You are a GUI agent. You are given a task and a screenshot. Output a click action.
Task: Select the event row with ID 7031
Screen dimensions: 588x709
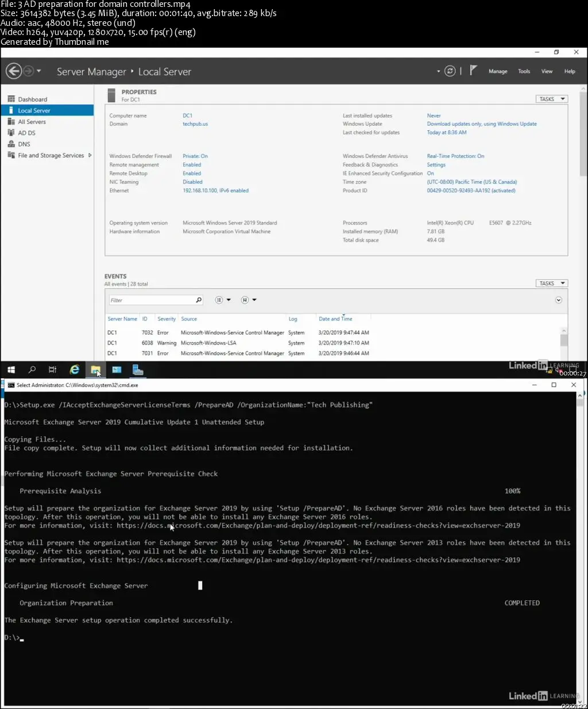pyautogui.click(x=333, y=353)
